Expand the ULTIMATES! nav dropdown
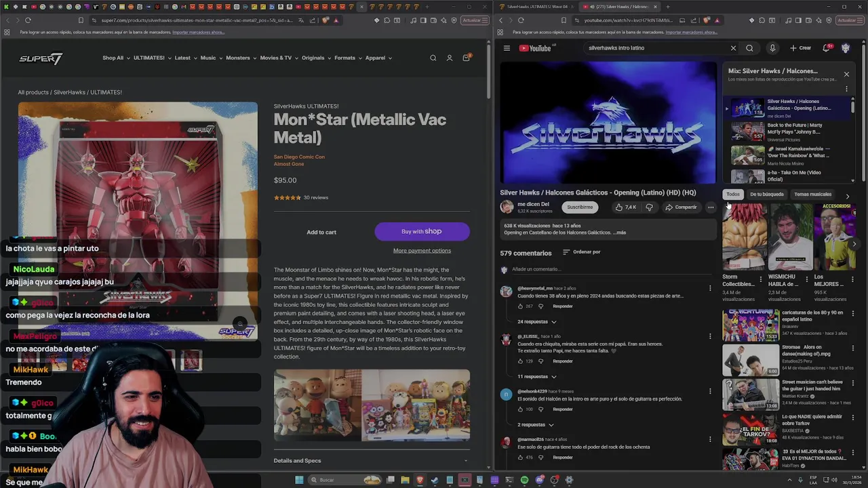Image resolution: width=868 pixels, height=488 pixels. 152,58
